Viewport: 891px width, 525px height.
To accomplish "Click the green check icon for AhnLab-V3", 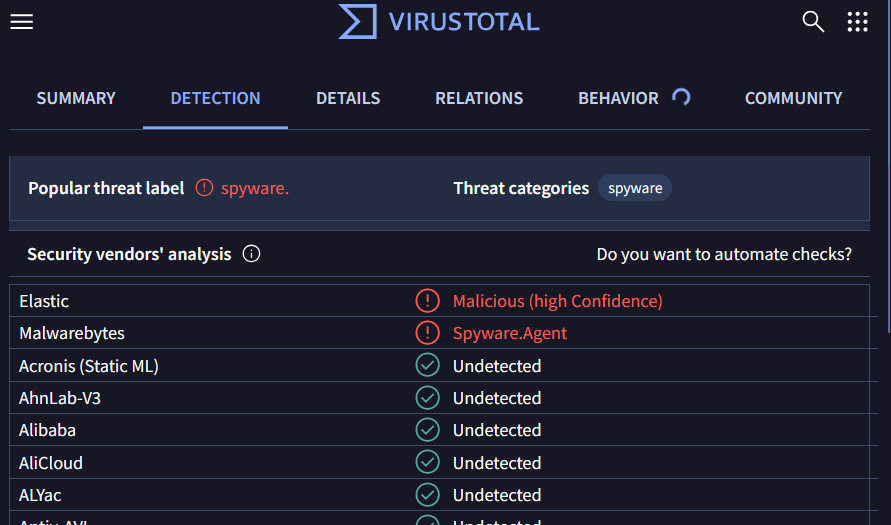I will click(x=427, y=398).
